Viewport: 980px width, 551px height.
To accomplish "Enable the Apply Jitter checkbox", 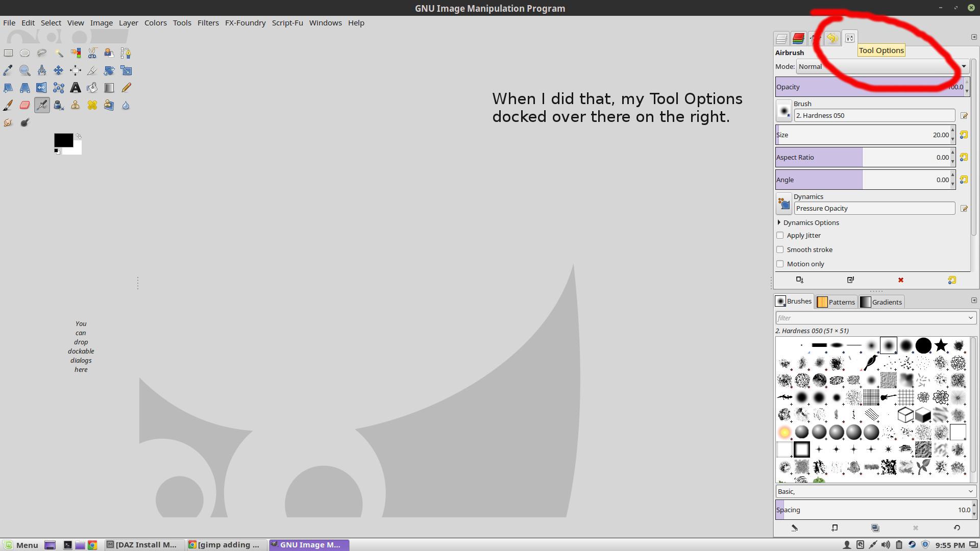I will point(780,235).
